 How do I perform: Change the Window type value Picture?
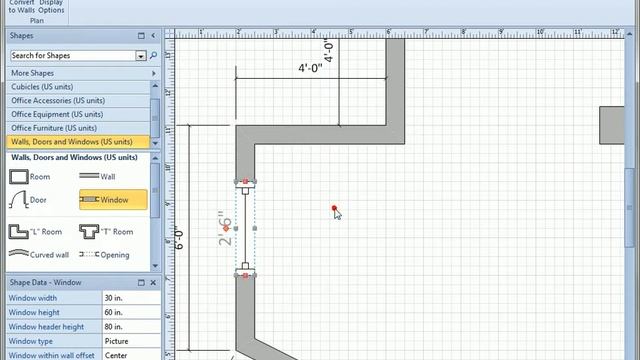(x=131, y=341)
